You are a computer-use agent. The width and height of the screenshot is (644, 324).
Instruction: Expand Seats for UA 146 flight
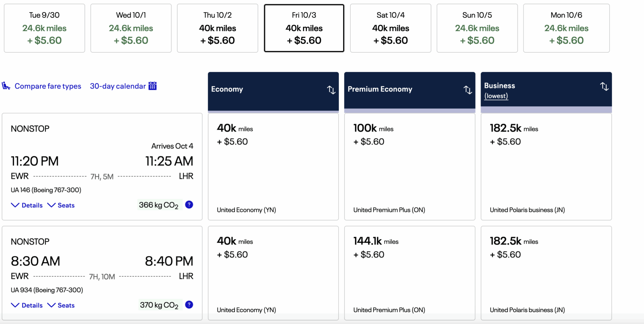coord(61,205)
